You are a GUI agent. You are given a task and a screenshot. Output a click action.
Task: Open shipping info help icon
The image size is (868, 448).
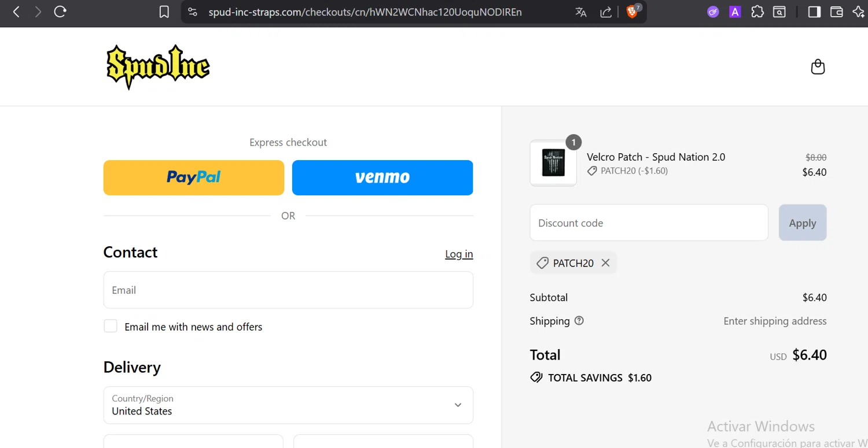click(x=579, y=321)
